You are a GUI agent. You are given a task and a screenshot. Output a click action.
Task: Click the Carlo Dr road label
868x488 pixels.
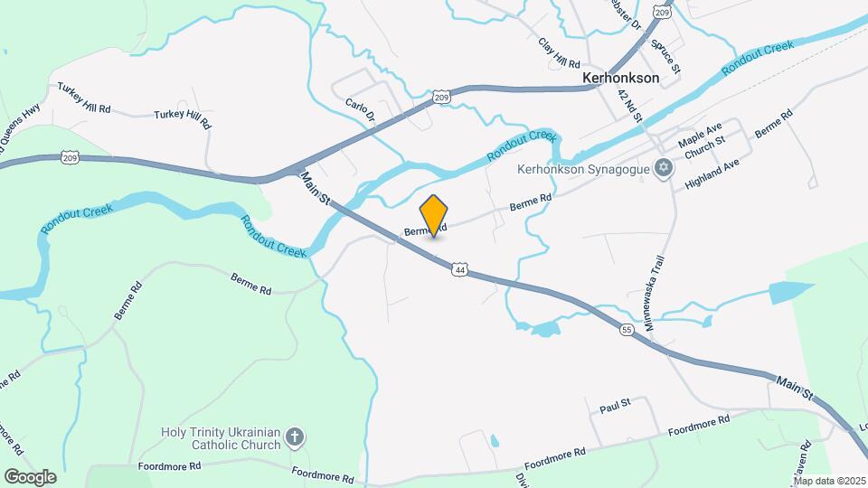point(360,109)
